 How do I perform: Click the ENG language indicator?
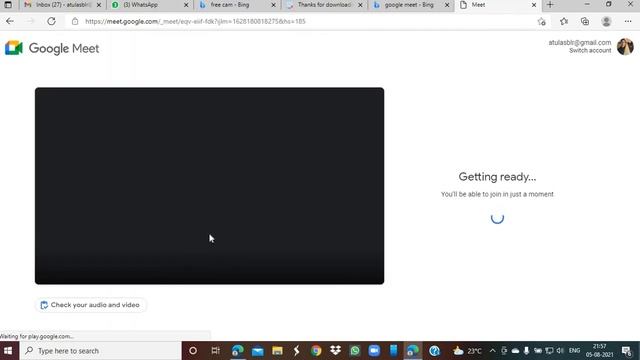574,351
